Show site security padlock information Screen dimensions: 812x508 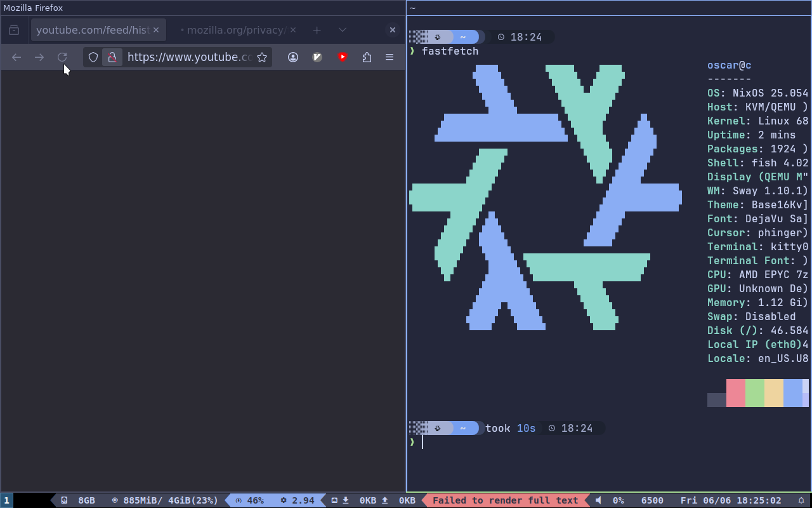(x=112, y=57)
